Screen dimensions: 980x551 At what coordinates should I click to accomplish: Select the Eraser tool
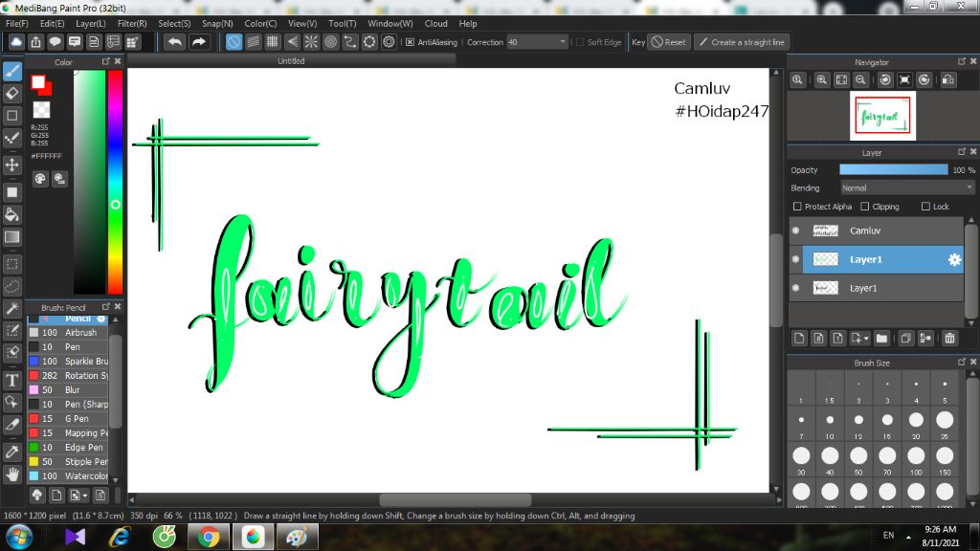(11, 93)
